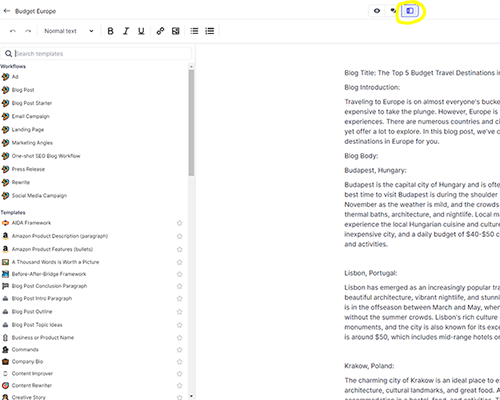Image resolution: width=500 pixels, height=400 pixels.
Task: Click the flag icon for Blog Post Conclusion Paragraph
Action: pyautogui.click(x=5, y=286)
